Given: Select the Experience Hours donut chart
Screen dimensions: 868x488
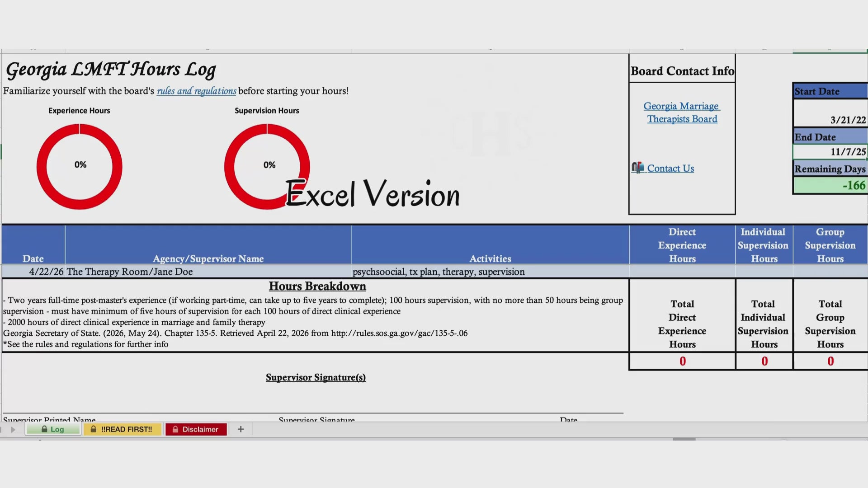Looking at the screenshot, I should 80,166.
